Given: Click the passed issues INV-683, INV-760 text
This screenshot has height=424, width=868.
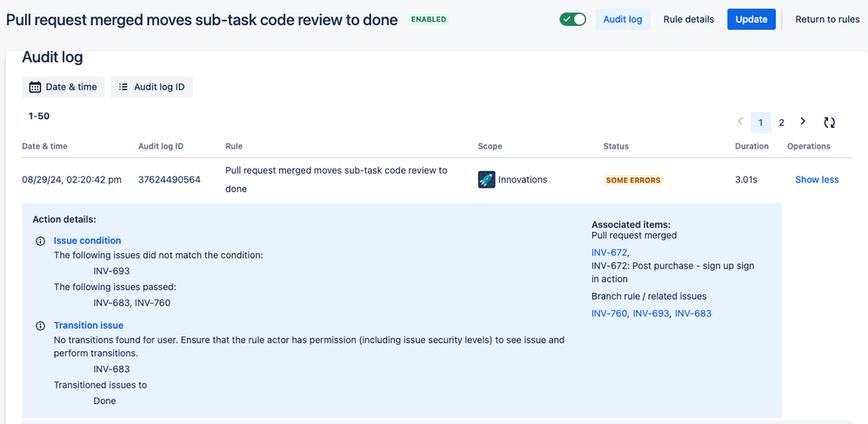Looking at the screenshot, I should click(131, 302).
